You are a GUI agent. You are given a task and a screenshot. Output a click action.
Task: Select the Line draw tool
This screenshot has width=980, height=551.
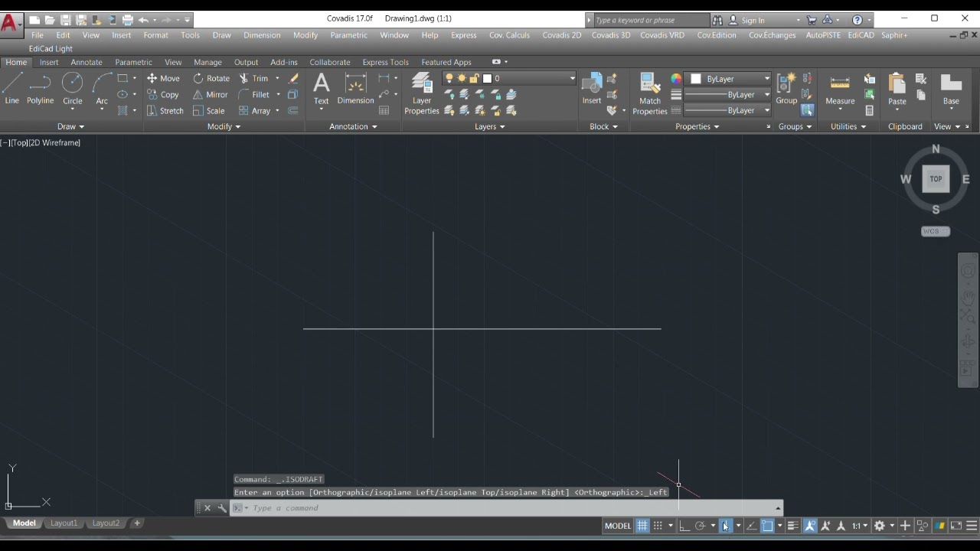pos(12,89)
